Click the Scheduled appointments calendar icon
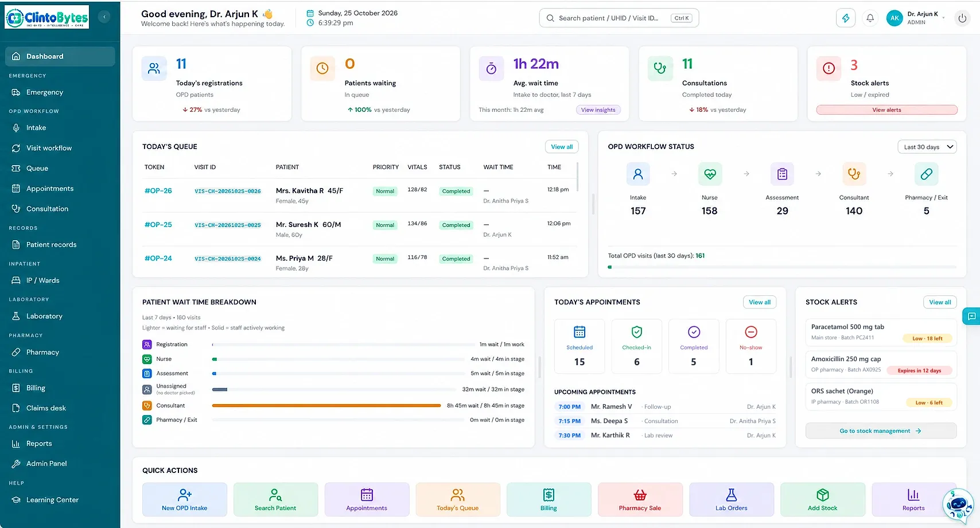 (580, 332)
